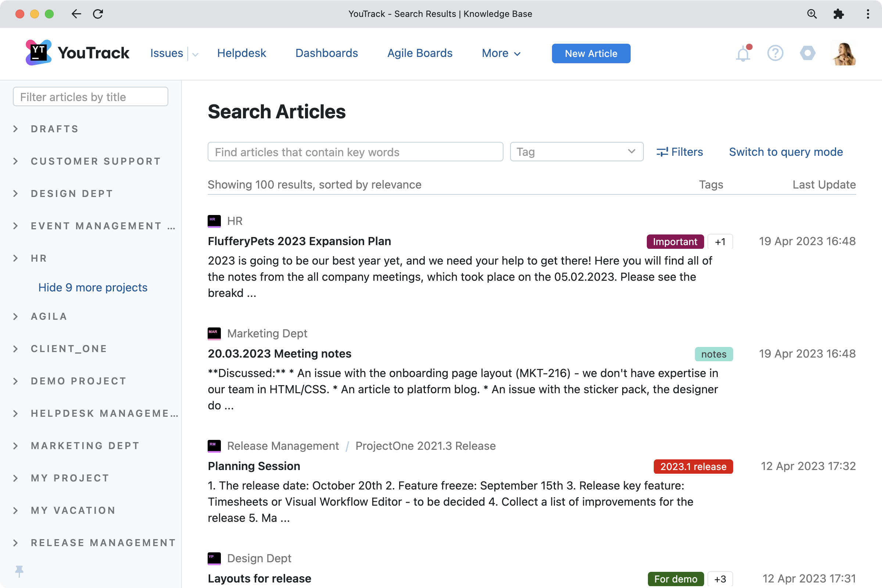The width and height of the screenshot is (882, 588).
Task: Open the help question mark icon
Action: [x=775, y=53]
